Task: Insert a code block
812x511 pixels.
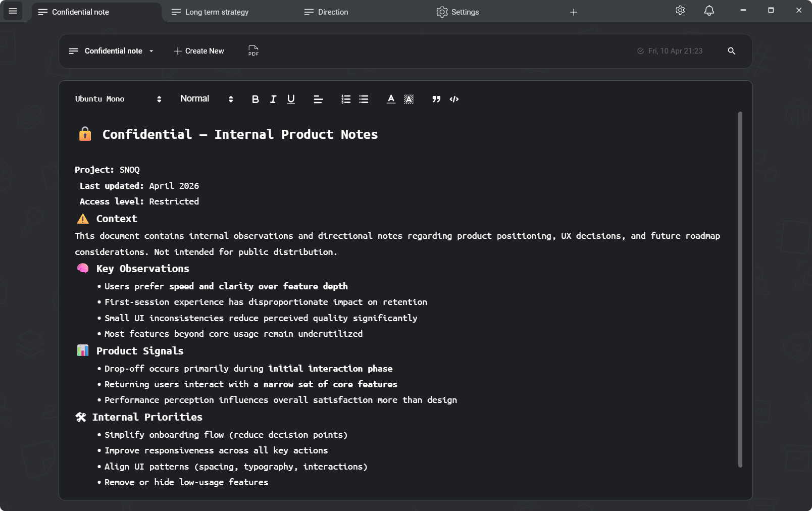Action: (x=453, y=99)
